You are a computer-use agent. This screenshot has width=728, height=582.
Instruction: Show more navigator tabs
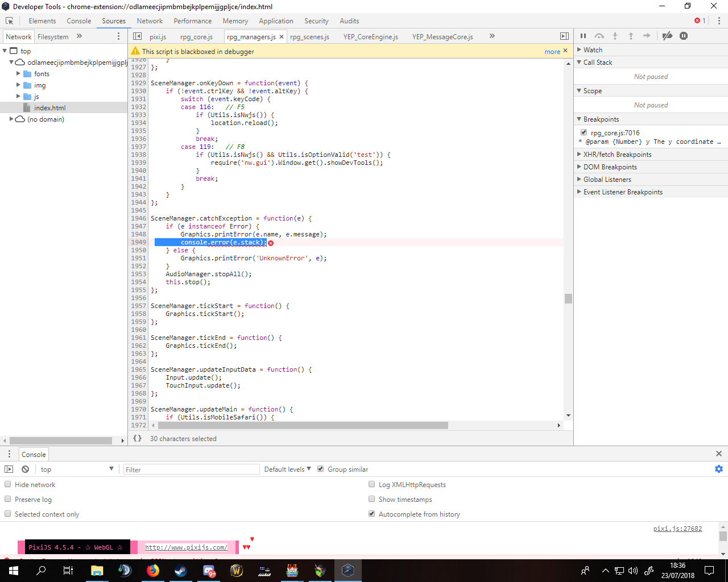coord(79,36)
